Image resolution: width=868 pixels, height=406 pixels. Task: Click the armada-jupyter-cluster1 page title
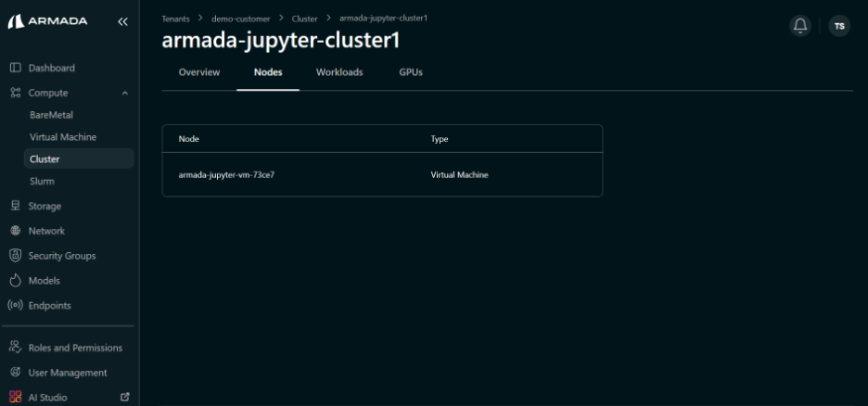click(281, 42)
